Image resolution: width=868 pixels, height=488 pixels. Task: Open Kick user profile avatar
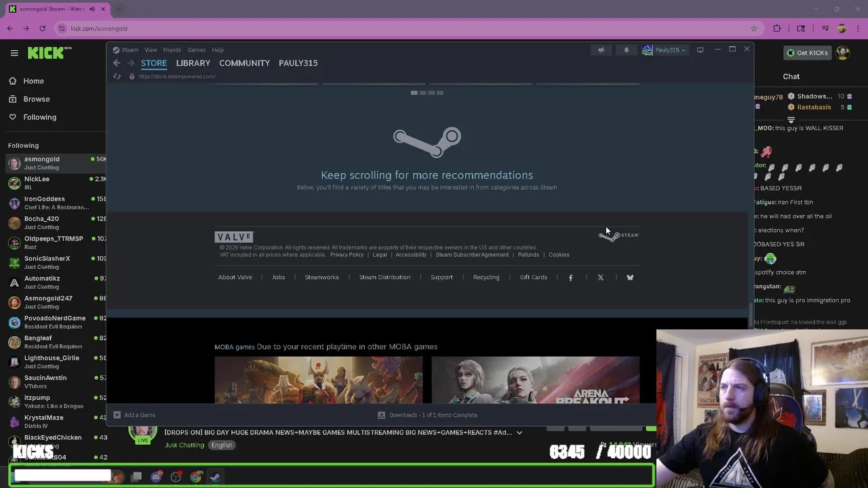(842, 53)
